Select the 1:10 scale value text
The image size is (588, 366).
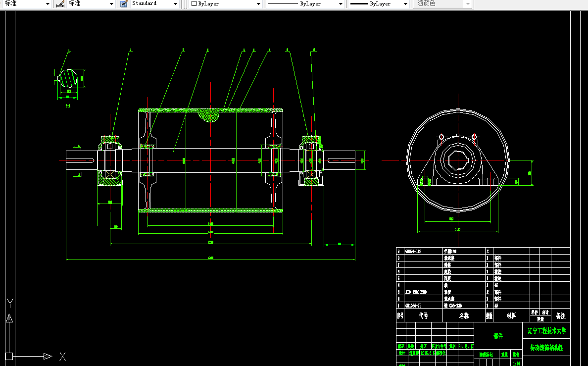click(x=516, y=364)
